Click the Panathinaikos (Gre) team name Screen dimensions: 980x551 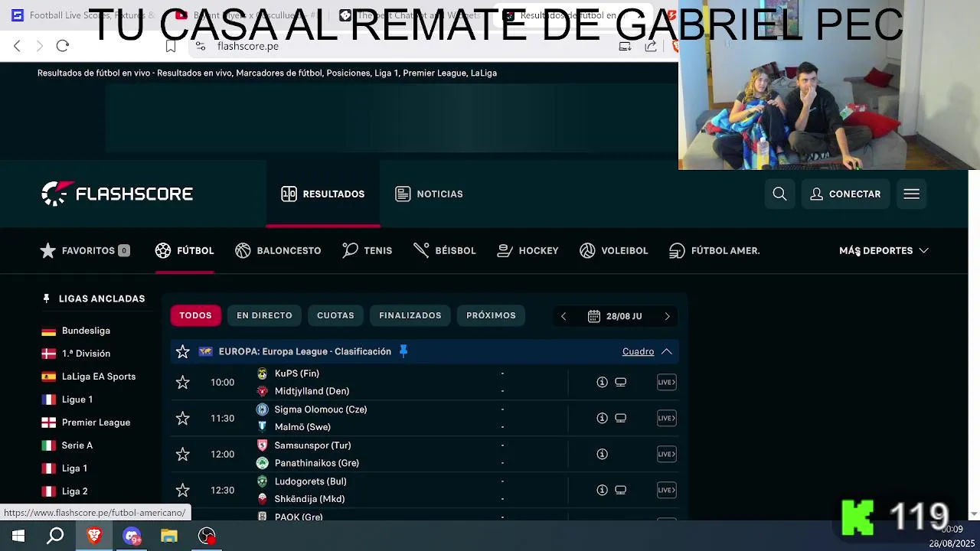(x=316, y=463)
